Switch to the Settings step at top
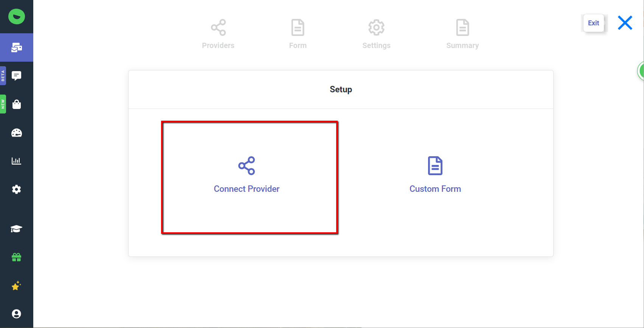Viewport: 644px width, 328px height. (376, 34)
